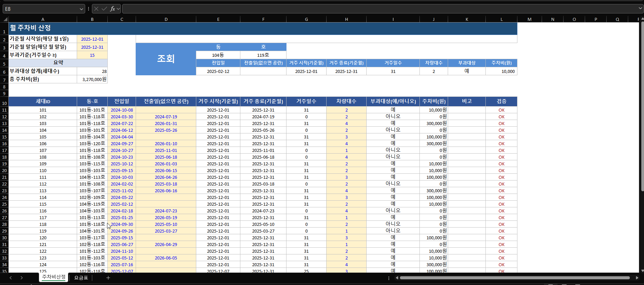Click the horizontal scrollbar right arrow
This screenshot has height=285, width=644.
pos(637,278)
